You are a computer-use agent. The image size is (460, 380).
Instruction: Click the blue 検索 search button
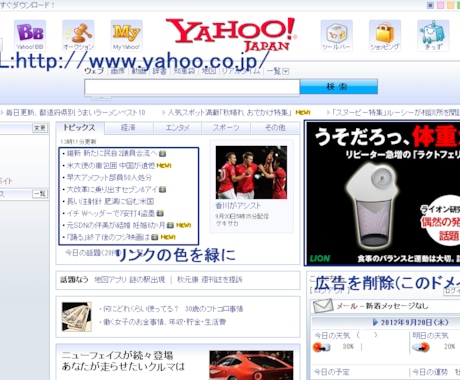339,87
